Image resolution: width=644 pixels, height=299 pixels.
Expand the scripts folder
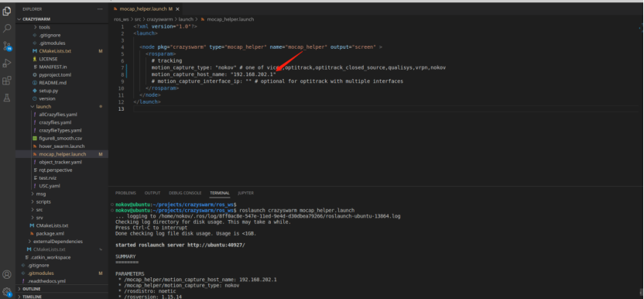40,201
